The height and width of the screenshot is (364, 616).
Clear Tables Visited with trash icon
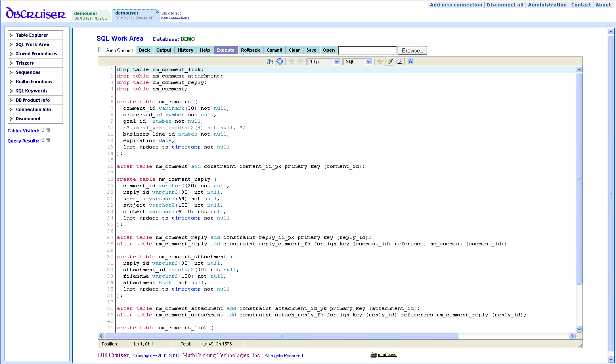(48, 130)
